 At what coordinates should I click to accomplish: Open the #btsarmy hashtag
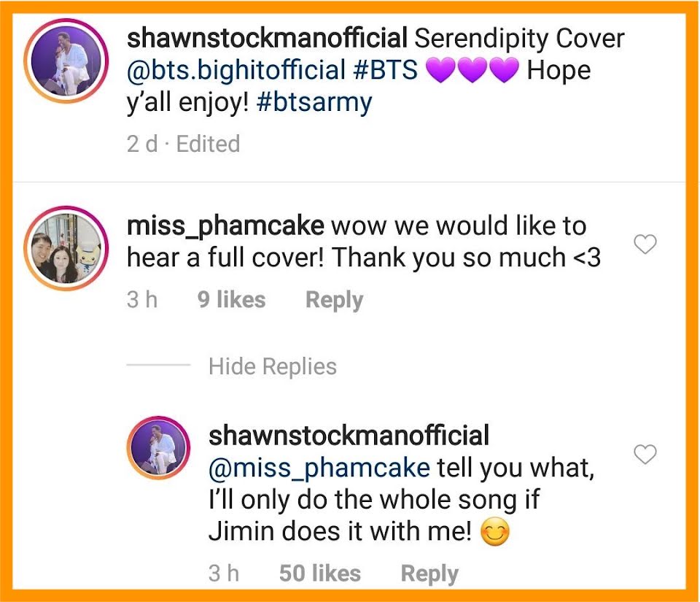[x=314, y=102]
